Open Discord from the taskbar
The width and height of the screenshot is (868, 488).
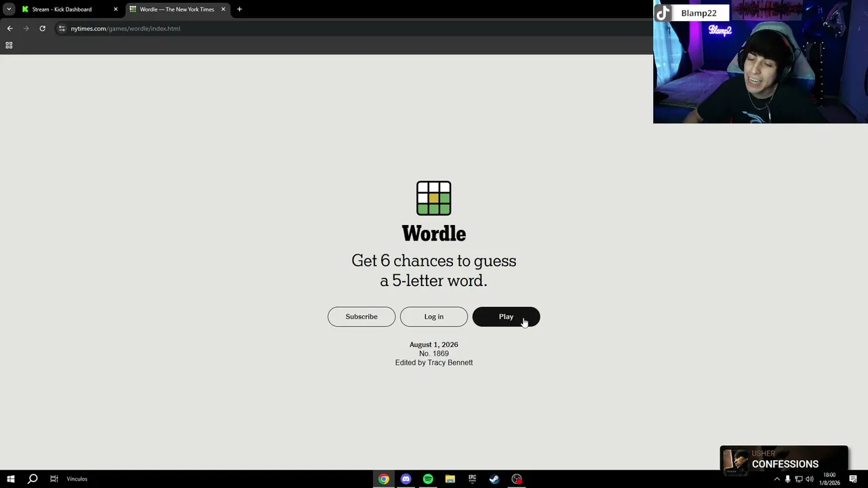pyautogui.click(x=406, y=479)
